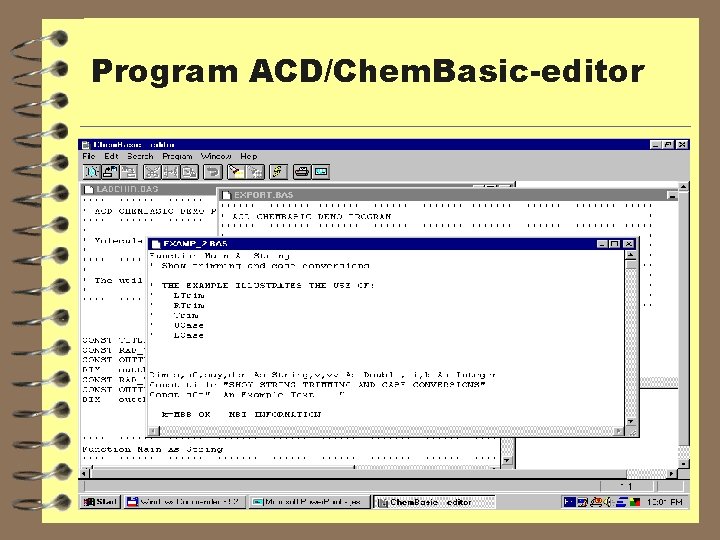The width and height of the screenshot is (720, 540).
Task: Open the Help menu
Action: pyautogui.click(x=249, y=156)
